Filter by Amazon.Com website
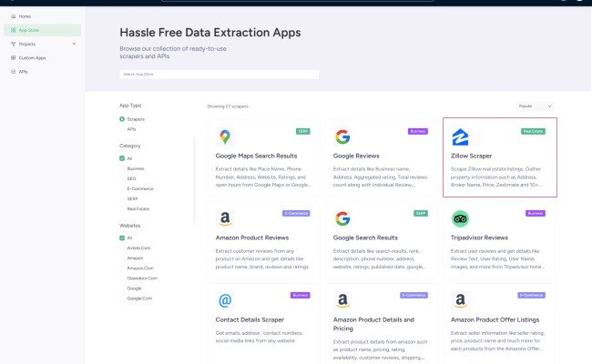 [140, 268]
